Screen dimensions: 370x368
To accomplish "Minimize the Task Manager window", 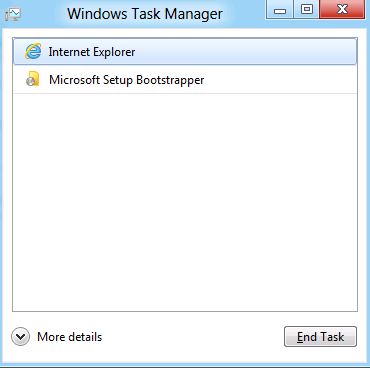I will point(280,10).
